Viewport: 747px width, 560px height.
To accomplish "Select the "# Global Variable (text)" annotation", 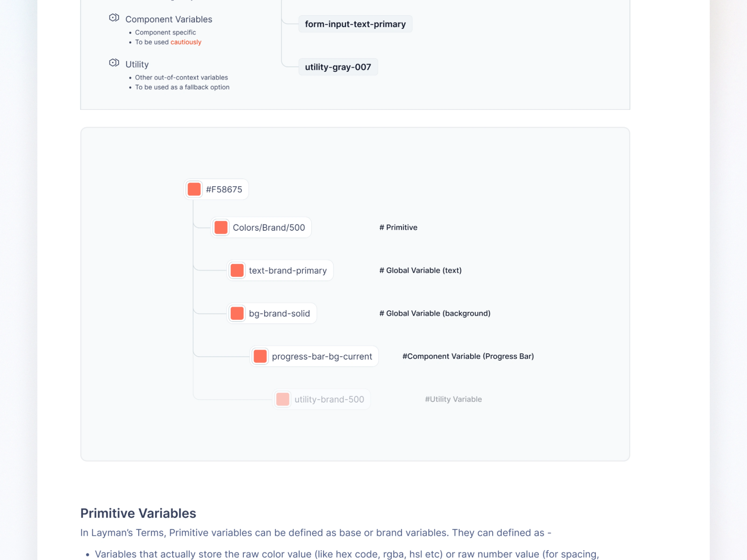I will pyautogui.click(x=420, y=270).
